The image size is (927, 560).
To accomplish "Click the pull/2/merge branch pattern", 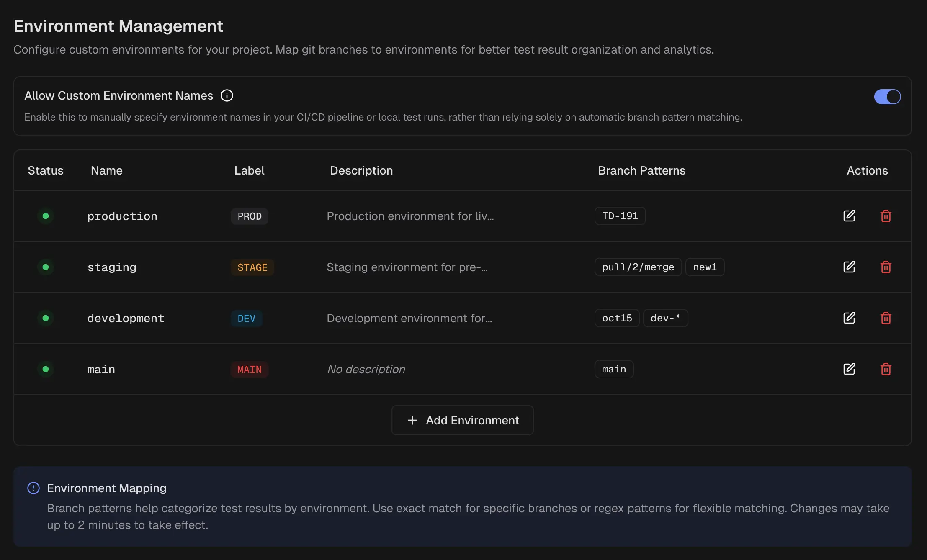I will pyautogui.click(x=638, y=267).
